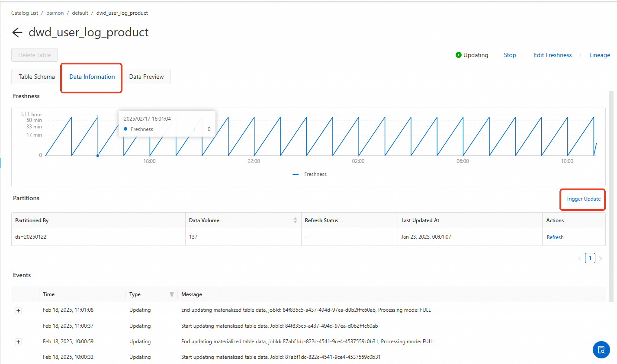Image resolution: width=617 pixels, height=364 pixels.
Task: Open the Data Preview tab
Action: point(146,76)
